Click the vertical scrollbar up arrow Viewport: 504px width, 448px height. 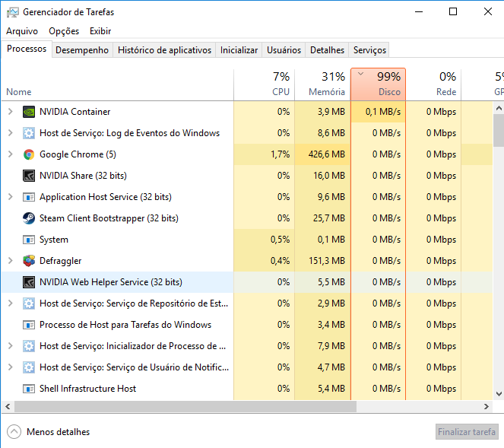pyautogui.click(x=499, y=108)
